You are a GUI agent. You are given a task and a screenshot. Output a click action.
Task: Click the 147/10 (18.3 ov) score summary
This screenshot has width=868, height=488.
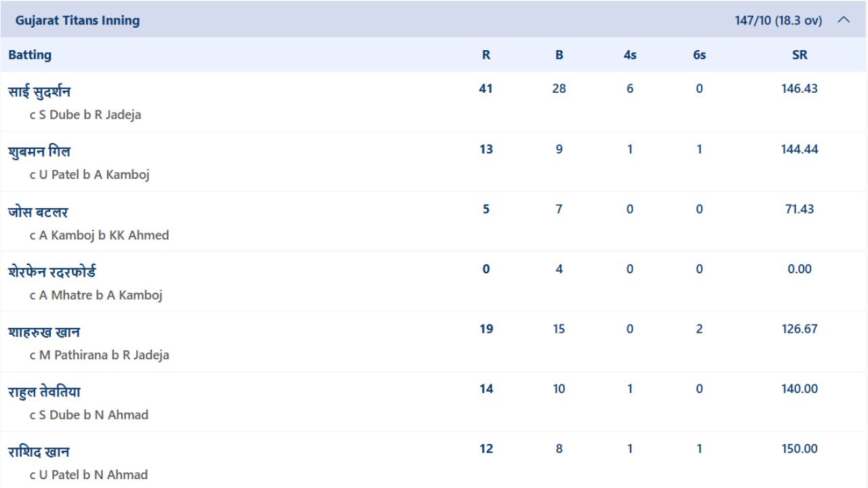pyautogui.click(x=778, y=20)
